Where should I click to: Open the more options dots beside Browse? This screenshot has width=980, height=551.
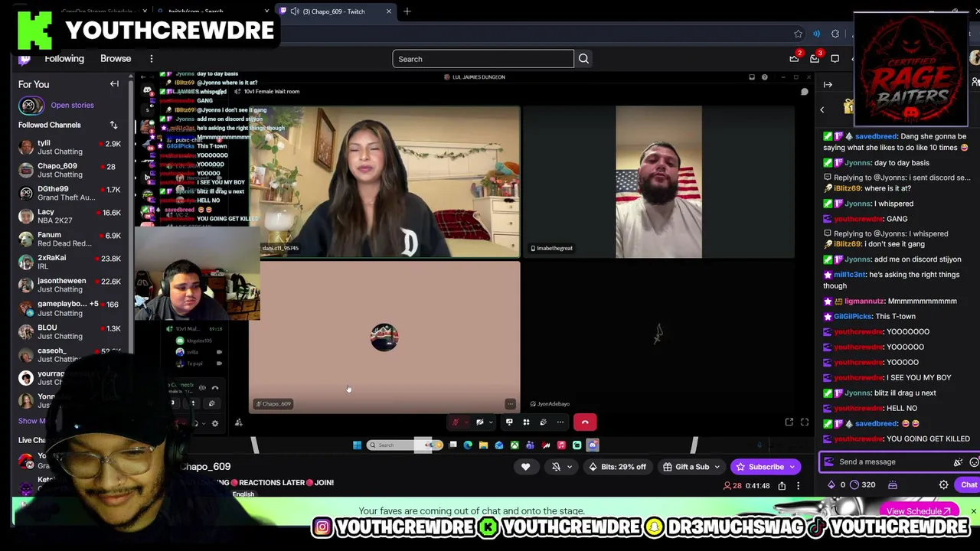152,59
